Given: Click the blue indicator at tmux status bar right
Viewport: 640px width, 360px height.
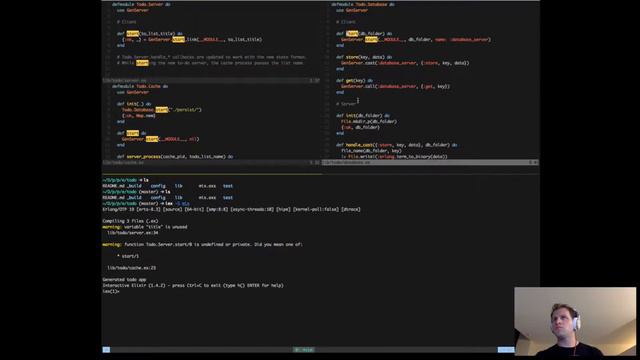Looking at the screenshot, I should pos(506,350).
